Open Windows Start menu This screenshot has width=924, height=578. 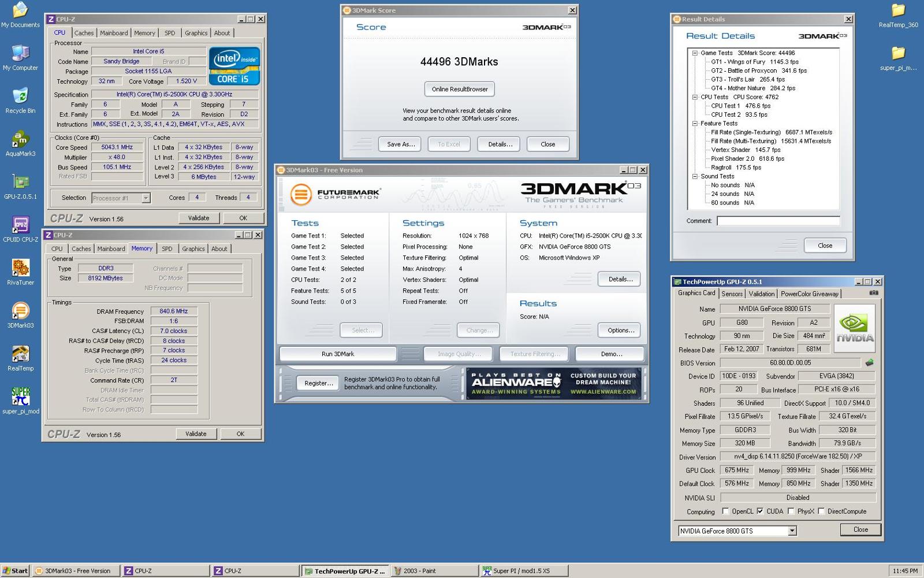click(x=15, y=570)
